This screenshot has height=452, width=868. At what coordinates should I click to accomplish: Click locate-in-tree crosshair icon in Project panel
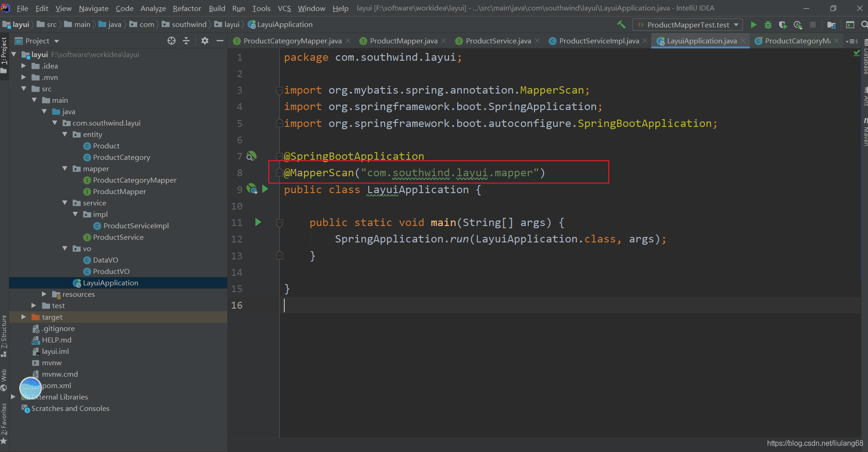[x=172, y=41]
